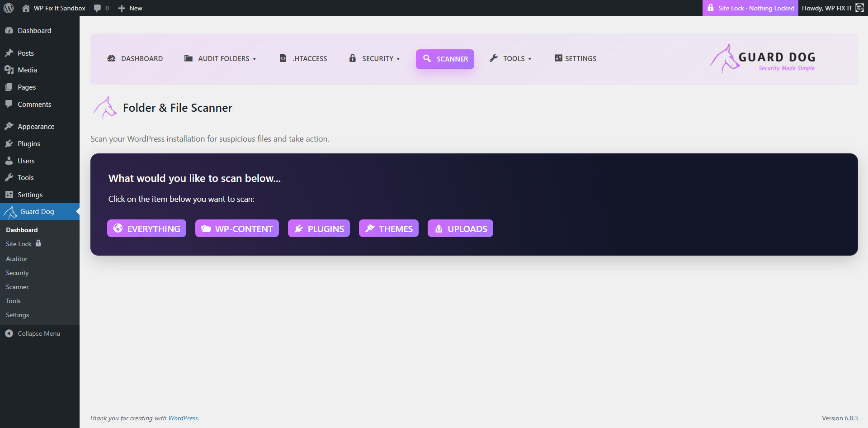Click the Security Made Simple tagline
The height and width of the screenshot is (428, 868).
click(x=787, y=68)
